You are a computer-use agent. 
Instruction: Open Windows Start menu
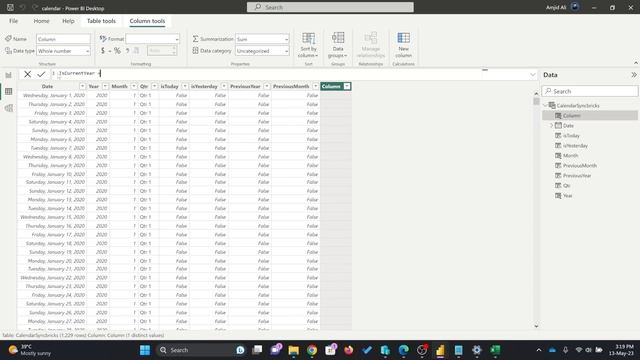145,350
